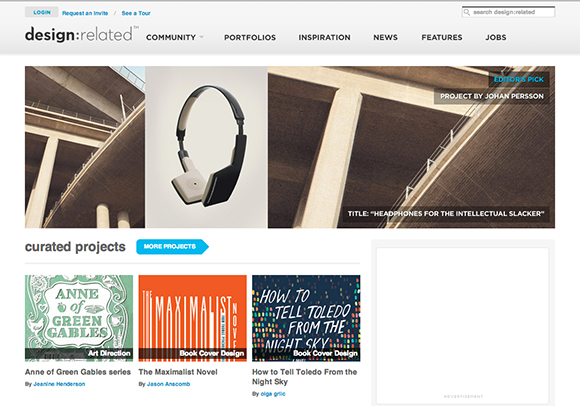Go to the Inspiration section
This screenshot has height=406, width=580.
(324, 37)
